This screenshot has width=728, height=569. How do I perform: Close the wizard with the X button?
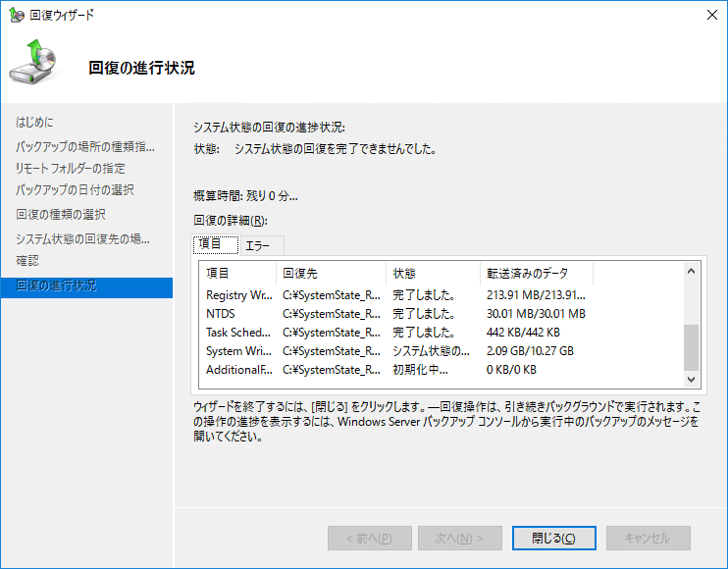coord(711,15)
